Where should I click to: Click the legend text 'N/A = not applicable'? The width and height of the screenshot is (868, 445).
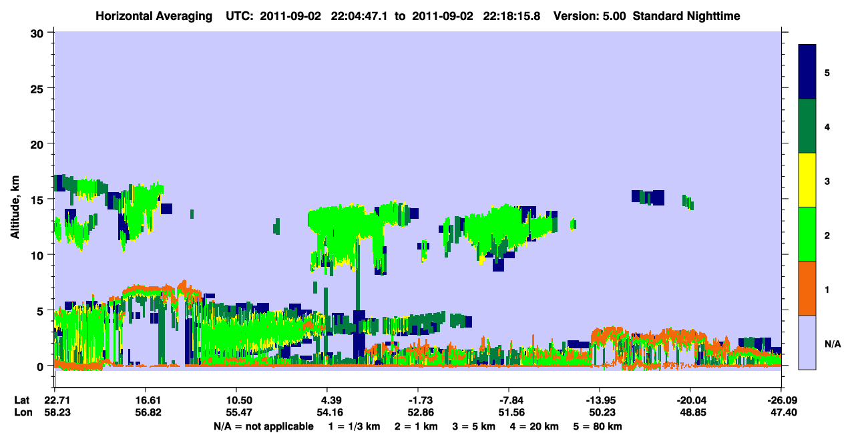263,426
